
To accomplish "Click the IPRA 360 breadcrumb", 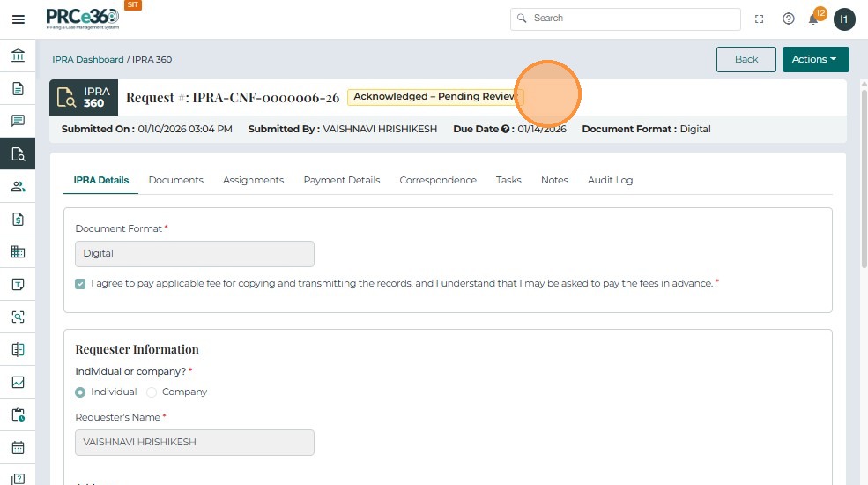I will point(152,59).
